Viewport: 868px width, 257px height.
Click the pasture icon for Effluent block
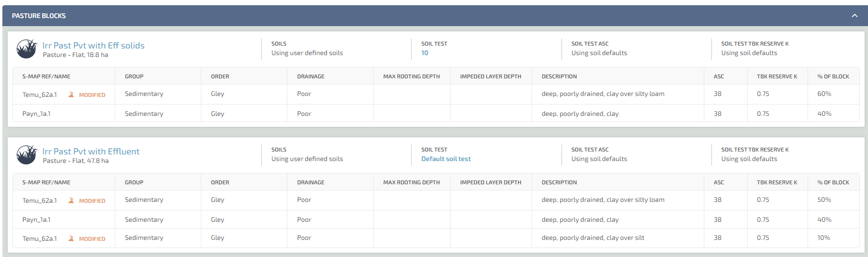coord(27,155)
